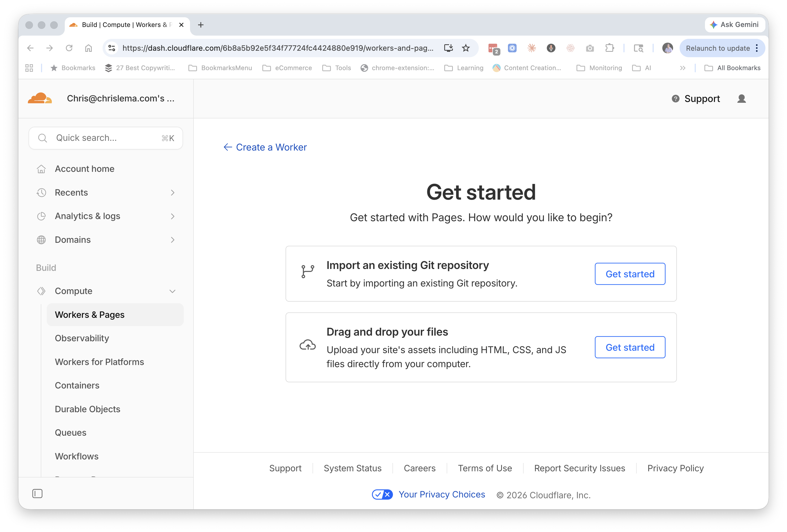Click the browser reload icon
Screen dimensions: 787x532
[x=69, y=48]
